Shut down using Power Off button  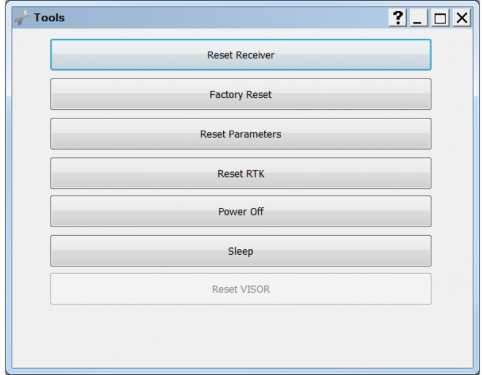(x=241, y=211)
